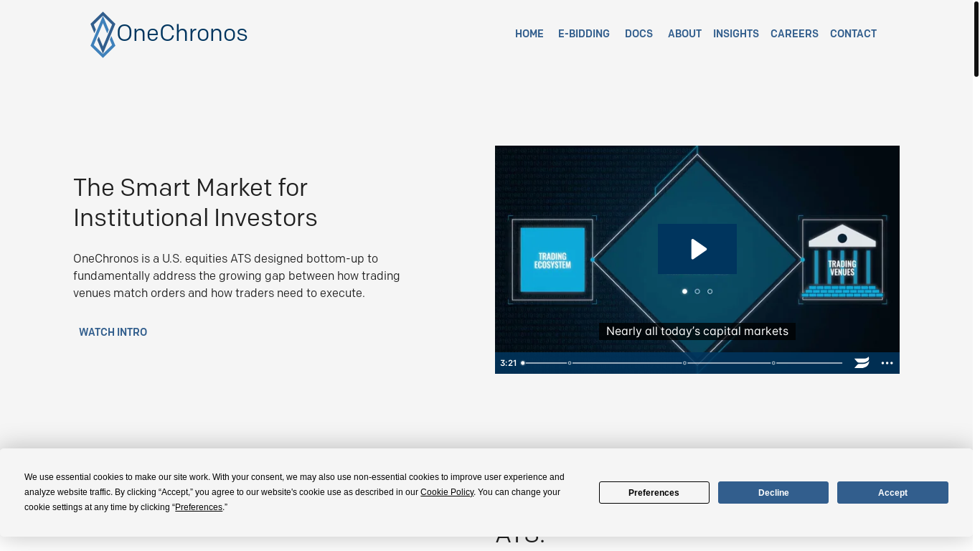The height and width of the screenshot is (551, 980).
Task: Click the video thumbnail's Trading Ecosystem graphic
Action: 552,260
